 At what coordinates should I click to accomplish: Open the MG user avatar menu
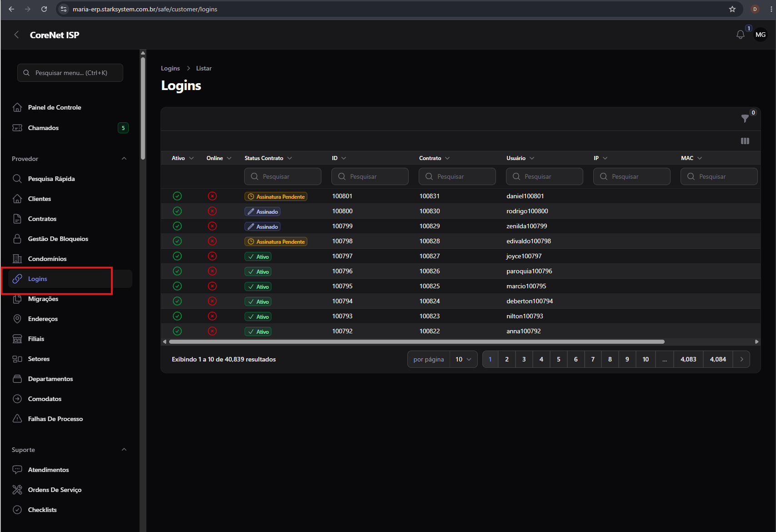click(x=761, y=35)
